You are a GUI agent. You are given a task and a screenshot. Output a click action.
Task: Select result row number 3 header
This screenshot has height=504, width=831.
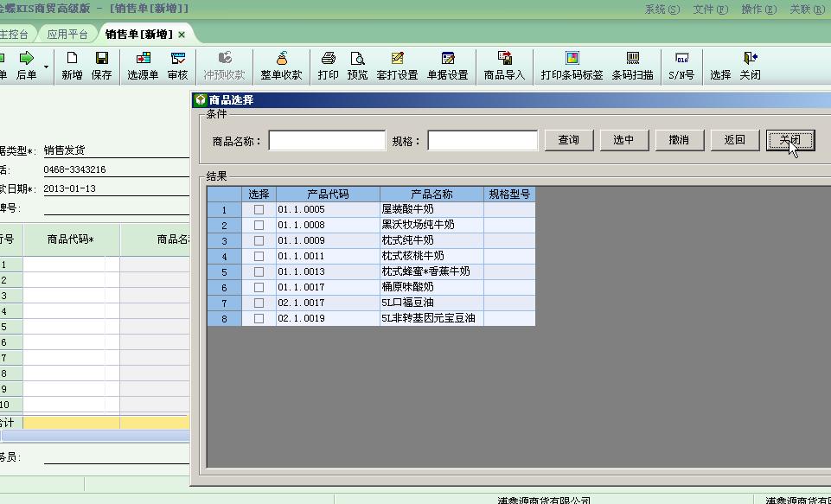[x=224, y=240]
